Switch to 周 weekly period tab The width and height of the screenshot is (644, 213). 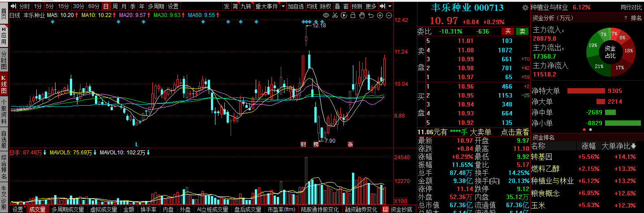pyautogui.click(x=115, y=6)
